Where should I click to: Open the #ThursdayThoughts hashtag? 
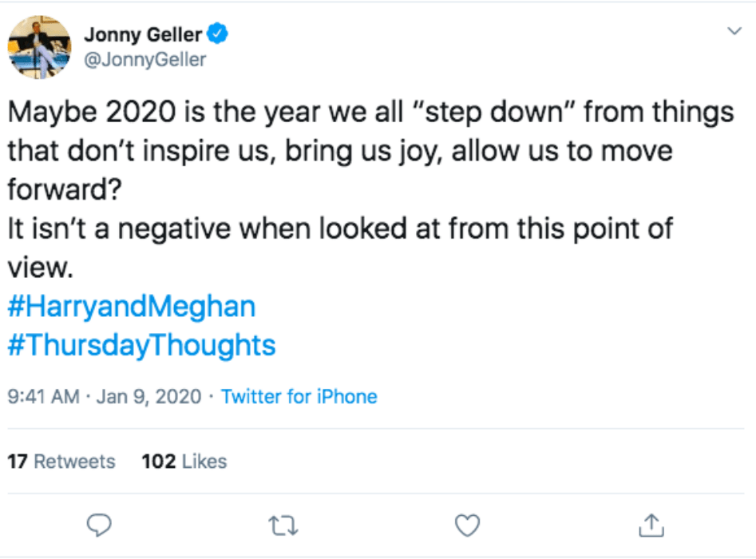pyautogui.click(x=141, y=345)
